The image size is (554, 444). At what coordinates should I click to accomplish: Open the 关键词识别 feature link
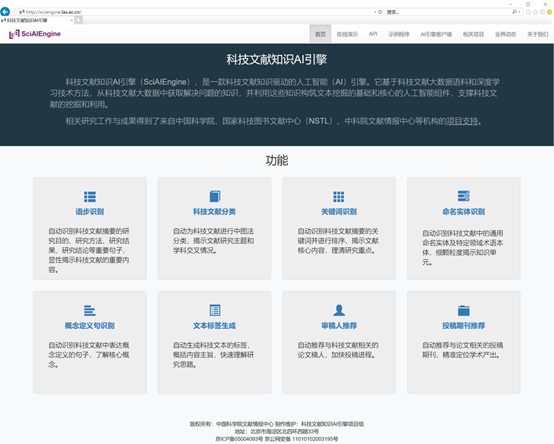click(x=339, y=212)
